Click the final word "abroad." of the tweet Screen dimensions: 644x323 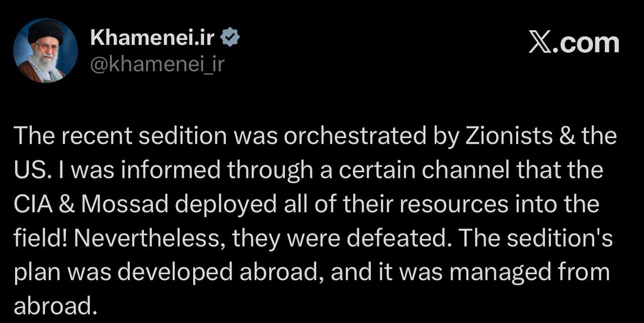pos(54,306)
